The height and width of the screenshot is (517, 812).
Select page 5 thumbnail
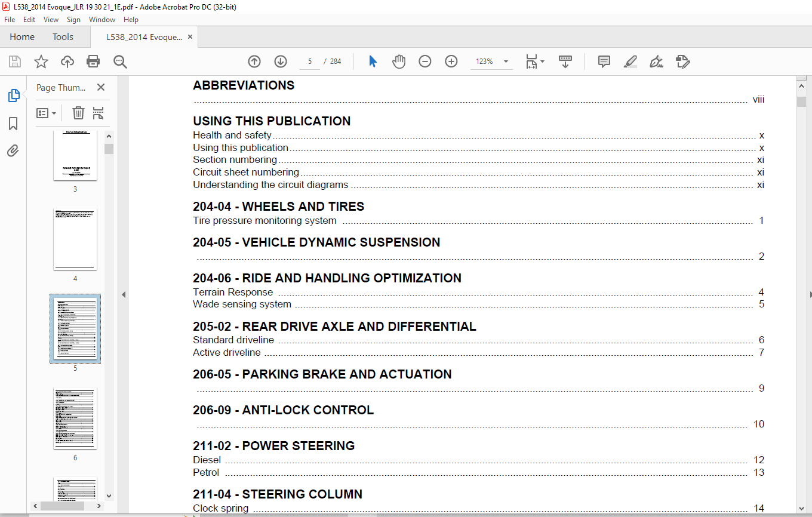(75, 328)
